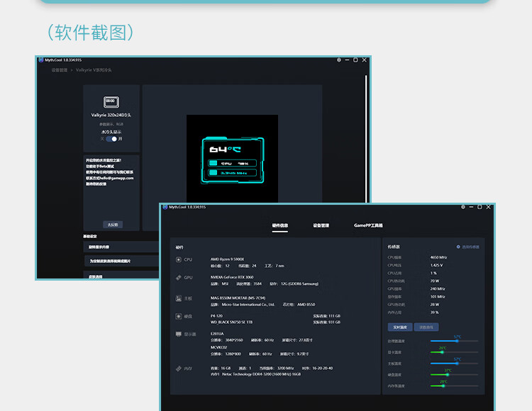Click the 64°C water block screen preview
The height and width of the screenshot is (411, 532).
point(233,160)
